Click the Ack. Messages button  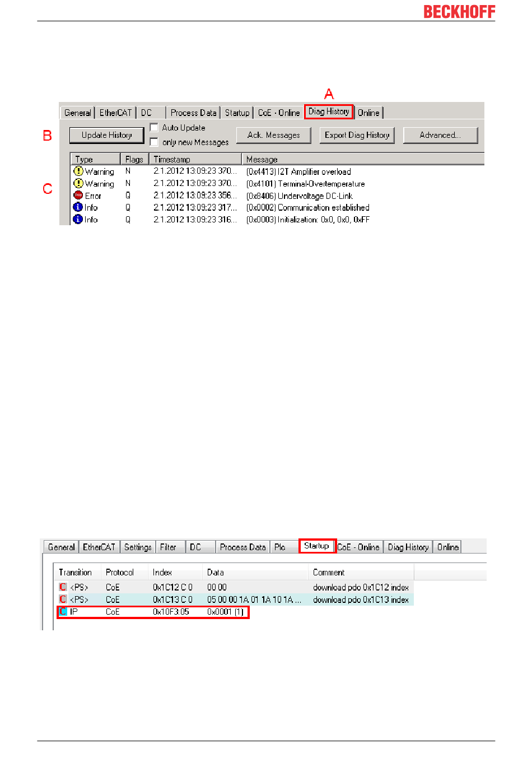pyautogui.click(x=274, y=135)
